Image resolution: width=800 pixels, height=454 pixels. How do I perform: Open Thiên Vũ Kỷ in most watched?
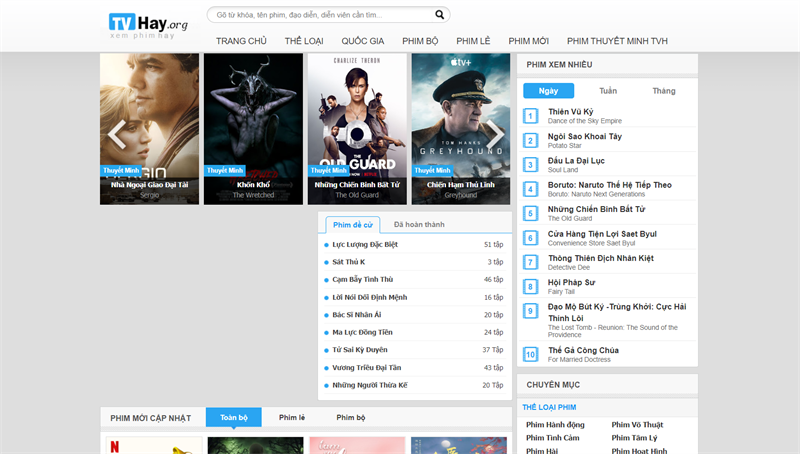click(x=570, y=112)
